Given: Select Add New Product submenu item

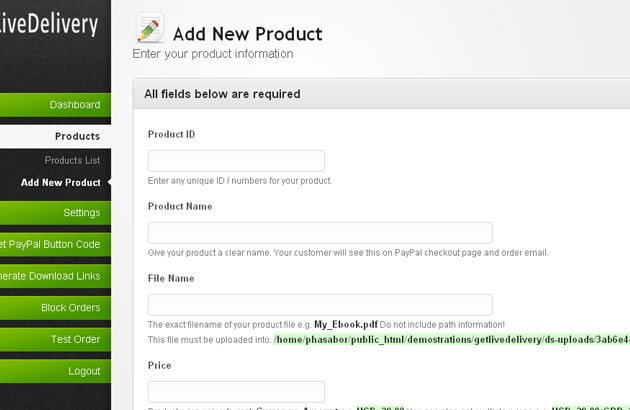Looking at the screenshot, I should pos(60,183).
